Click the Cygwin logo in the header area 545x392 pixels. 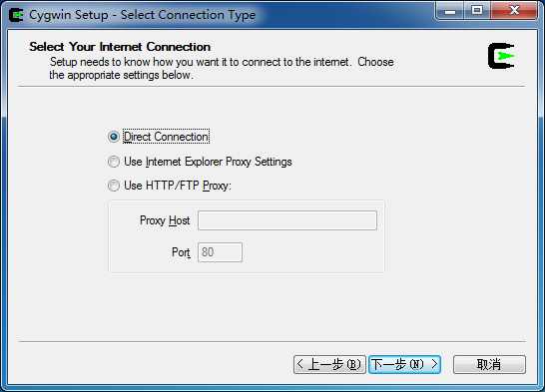(x=501, y=56)
